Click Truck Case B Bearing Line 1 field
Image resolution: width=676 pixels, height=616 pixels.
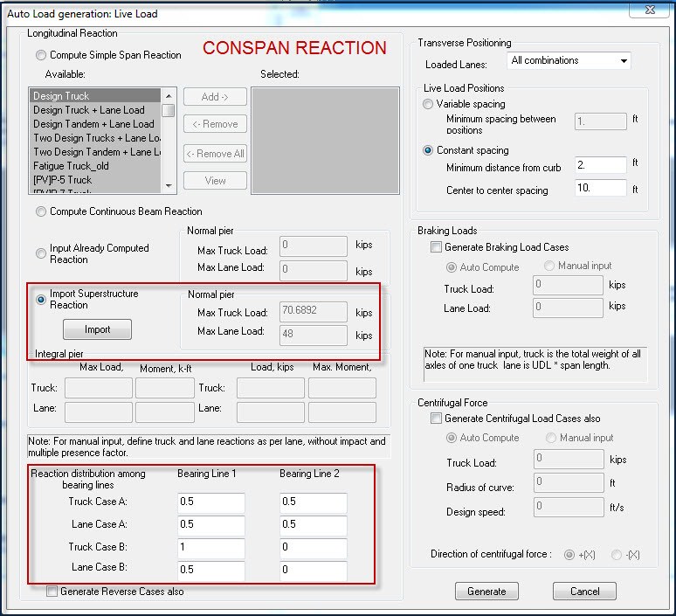(211, 548)
